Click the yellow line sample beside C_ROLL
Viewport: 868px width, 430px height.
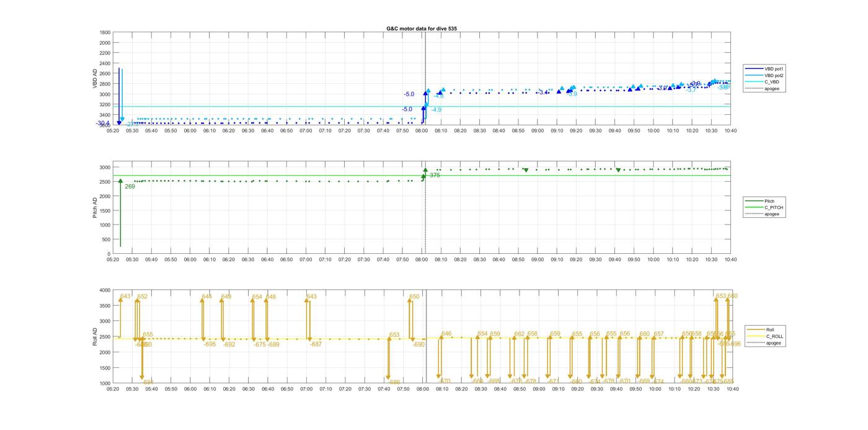756,336
